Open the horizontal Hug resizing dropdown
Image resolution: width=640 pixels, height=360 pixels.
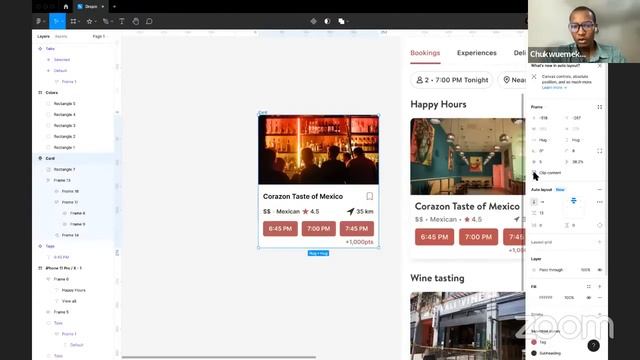tap(543, 140)
